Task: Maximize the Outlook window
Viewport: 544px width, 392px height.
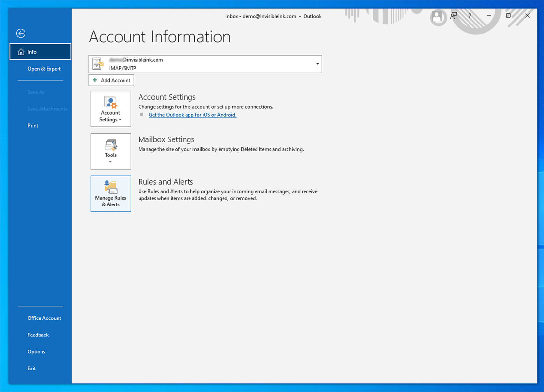Action: tap(508, 15)
